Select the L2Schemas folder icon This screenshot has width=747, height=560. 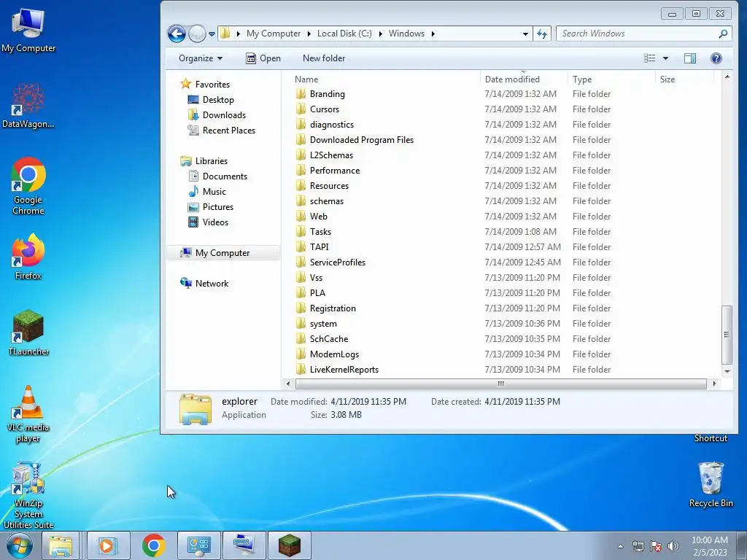point(301,155)
